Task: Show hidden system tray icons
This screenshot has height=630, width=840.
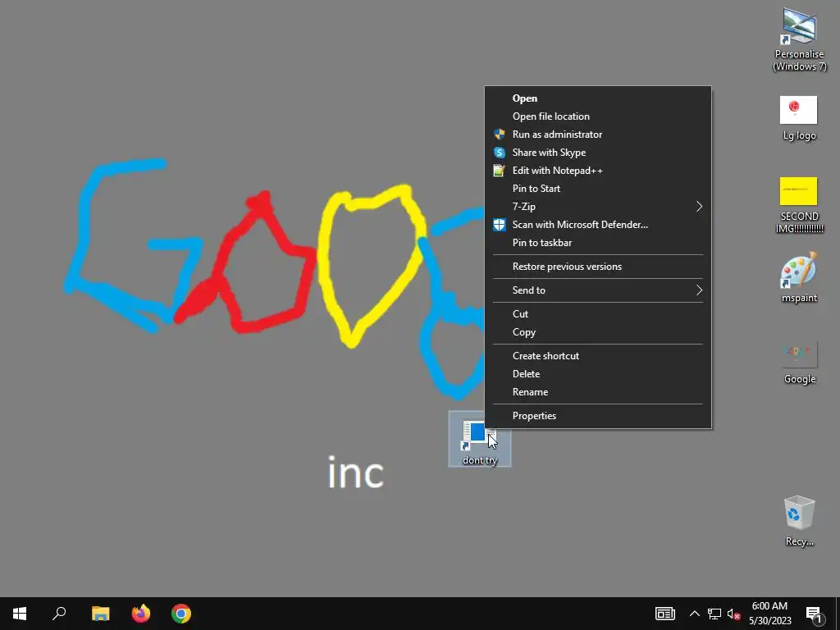Action: (x=694, y=614)
